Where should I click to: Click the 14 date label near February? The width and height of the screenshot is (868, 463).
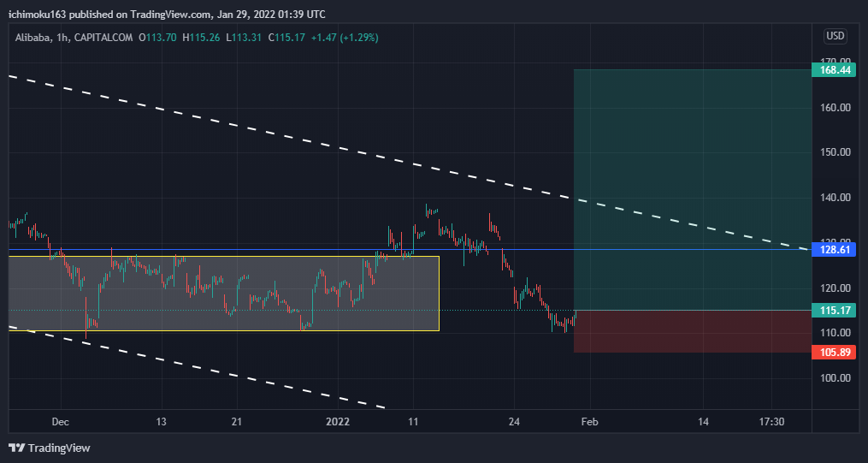pyautogui.click(x=703, y=422)
